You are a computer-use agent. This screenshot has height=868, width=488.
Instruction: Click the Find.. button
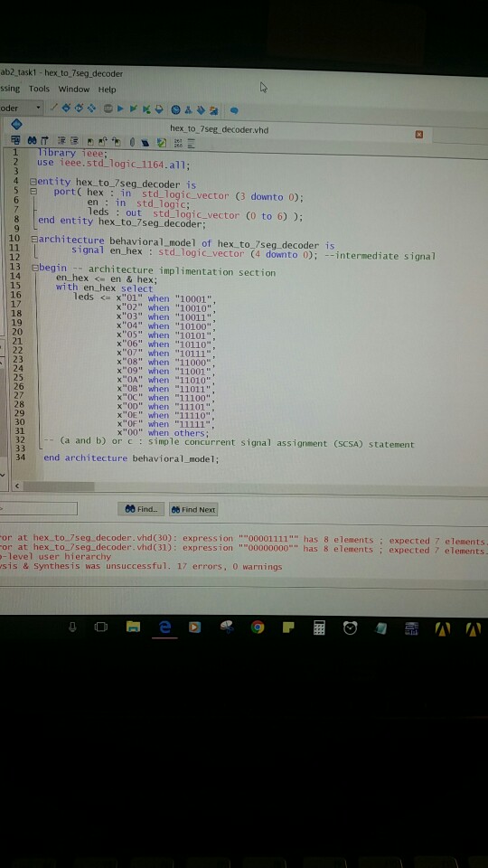[x=141, y=509]
